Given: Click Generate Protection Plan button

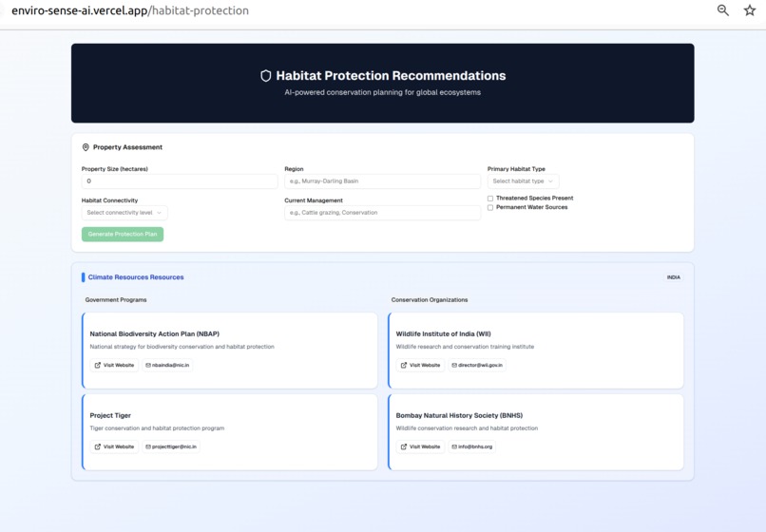Looking at the screenshot, I should click(123, 234).
